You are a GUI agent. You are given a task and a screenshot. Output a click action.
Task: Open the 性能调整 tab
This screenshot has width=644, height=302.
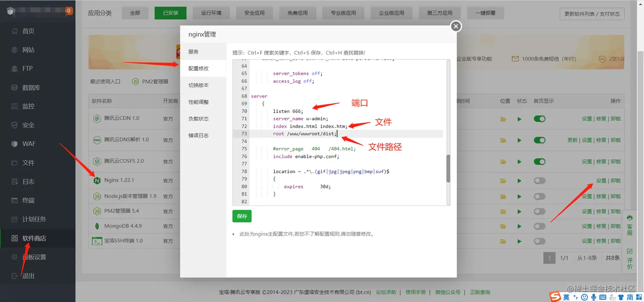tap(203, 102)
